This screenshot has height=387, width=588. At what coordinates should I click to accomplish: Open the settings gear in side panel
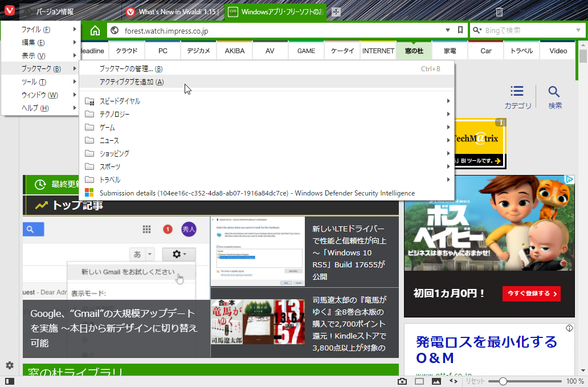(10, 365)
